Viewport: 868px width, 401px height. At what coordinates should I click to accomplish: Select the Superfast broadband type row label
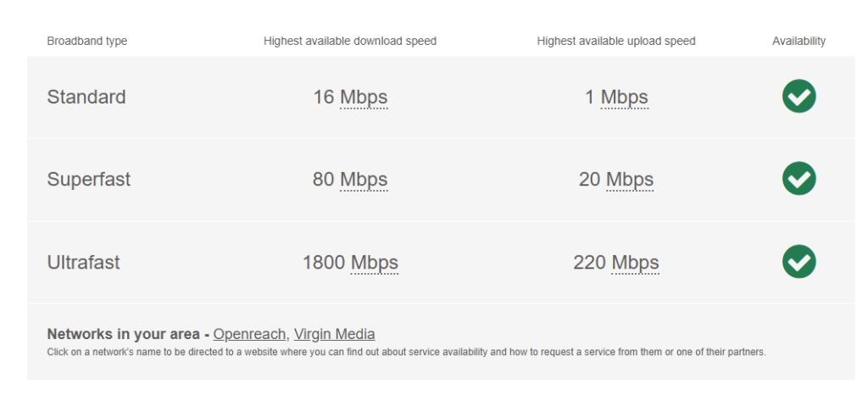tap(89, 180)
